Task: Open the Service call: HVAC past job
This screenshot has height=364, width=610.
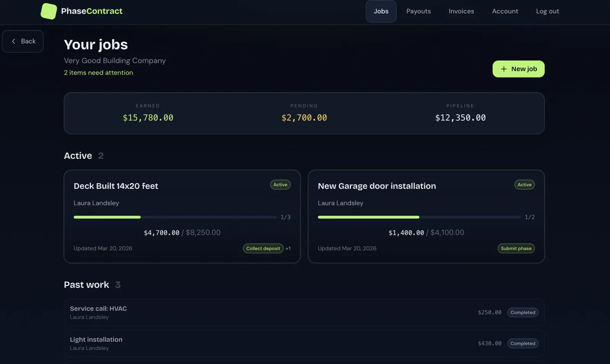Action: pyautogui.click(x=98, y=309)
